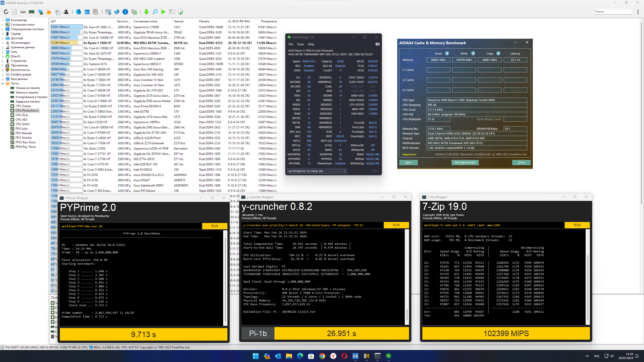The width and height of the screenshot is (644, 362).
Task: Open the Tools menu in ZenTimings
Action: pos(300,44)
